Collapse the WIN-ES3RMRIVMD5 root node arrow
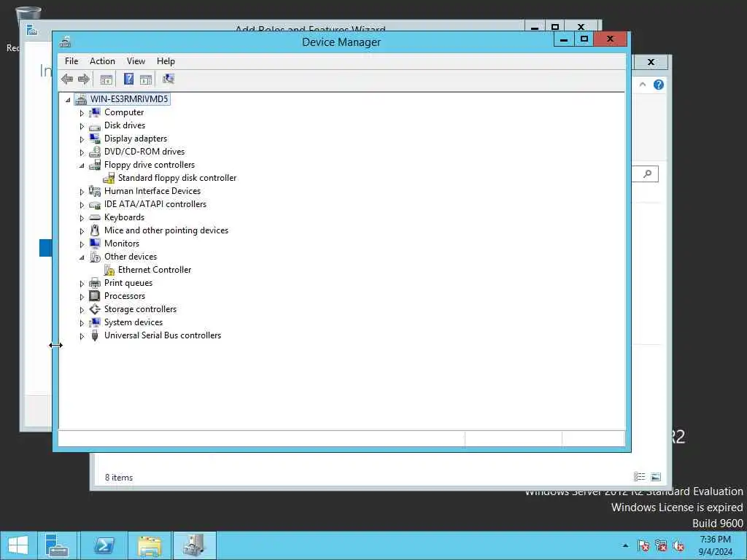Viewport: 747px width, 560px height. point(68,100)
